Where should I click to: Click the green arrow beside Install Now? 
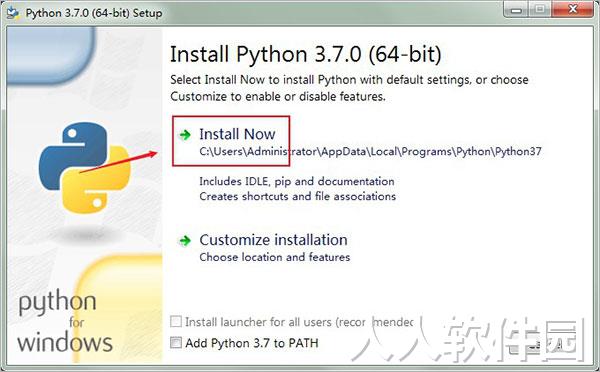pyautogui.click(x=185, y=135)
